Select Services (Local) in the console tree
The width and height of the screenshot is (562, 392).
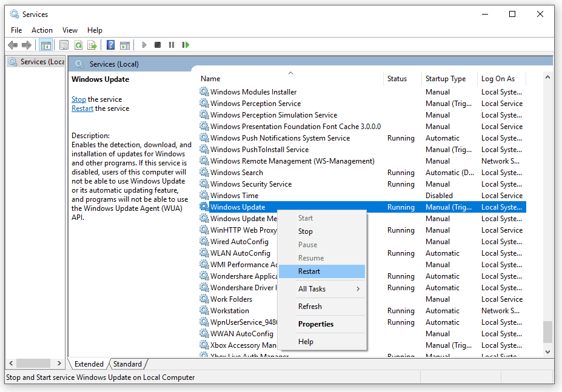(36, 62)
